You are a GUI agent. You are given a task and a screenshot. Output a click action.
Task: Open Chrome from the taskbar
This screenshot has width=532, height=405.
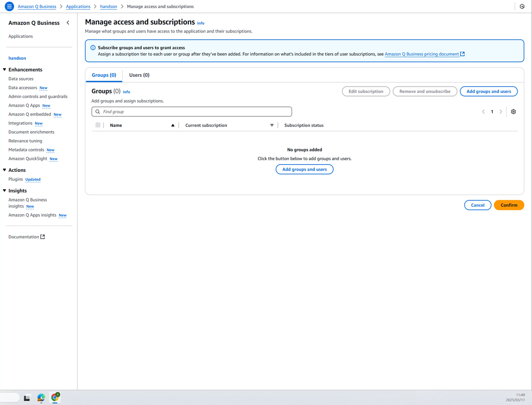pyautogui.click(x=55, y=397)
